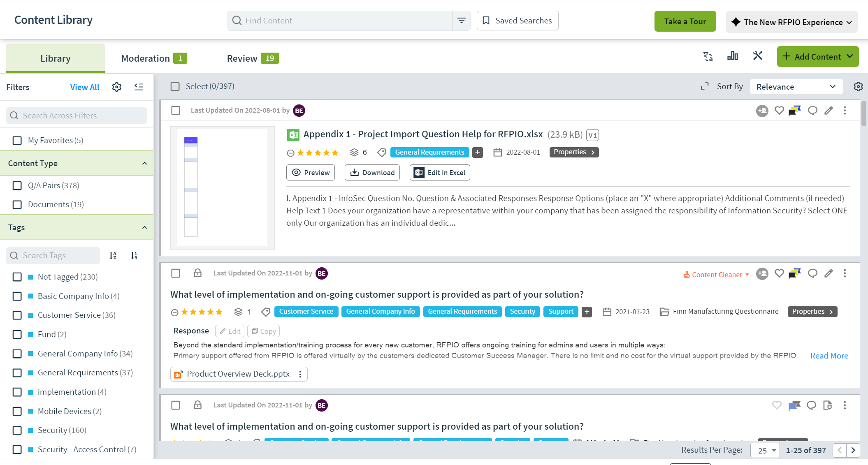Viewport: 868px width, 465px height.
Task: Sort tags alphabetically A to Z
Action: 113,256
